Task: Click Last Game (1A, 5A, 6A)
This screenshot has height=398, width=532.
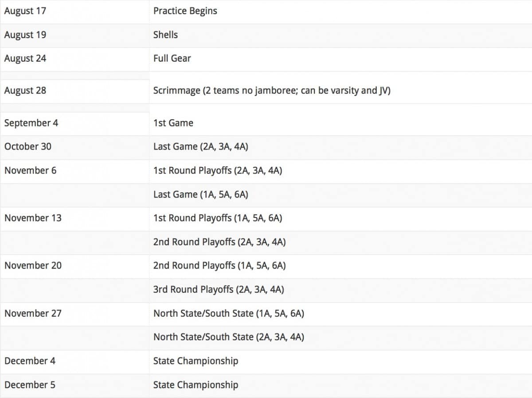Action: pos(201,194)
